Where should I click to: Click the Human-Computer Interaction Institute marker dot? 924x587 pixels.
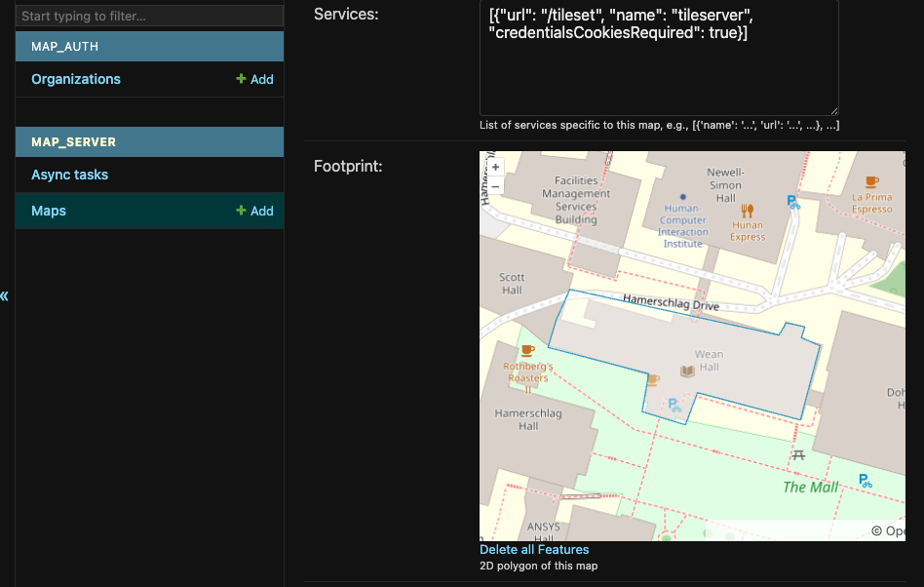point(682,197)
